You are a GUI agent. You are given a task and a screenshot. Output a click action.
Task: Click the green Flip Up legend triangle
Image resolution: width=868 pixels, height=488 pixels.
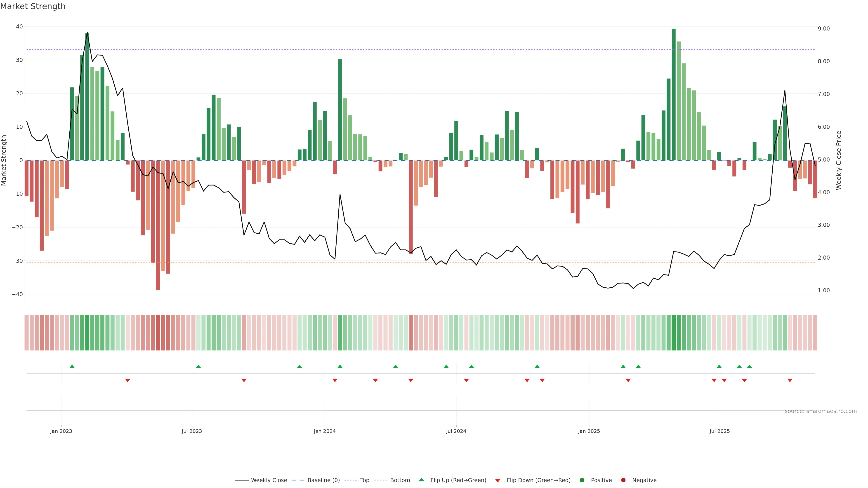[x=421, y=480]
